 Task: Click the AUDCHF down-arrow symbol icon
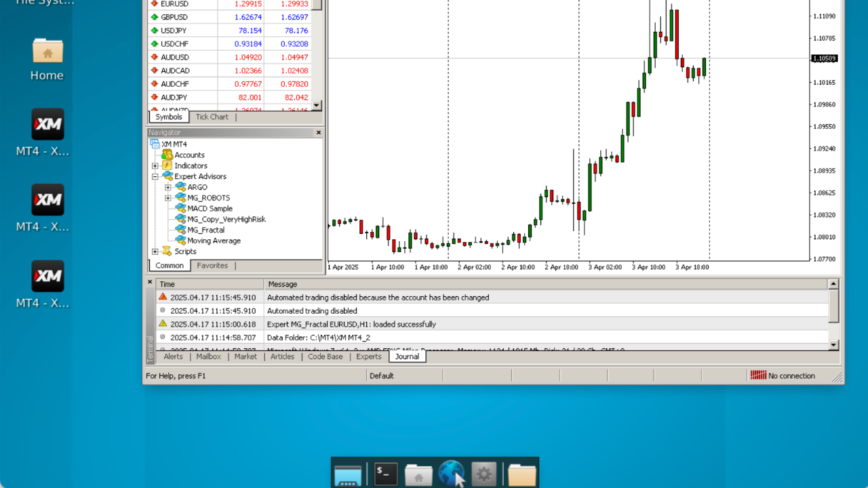(x=155, y=84)
